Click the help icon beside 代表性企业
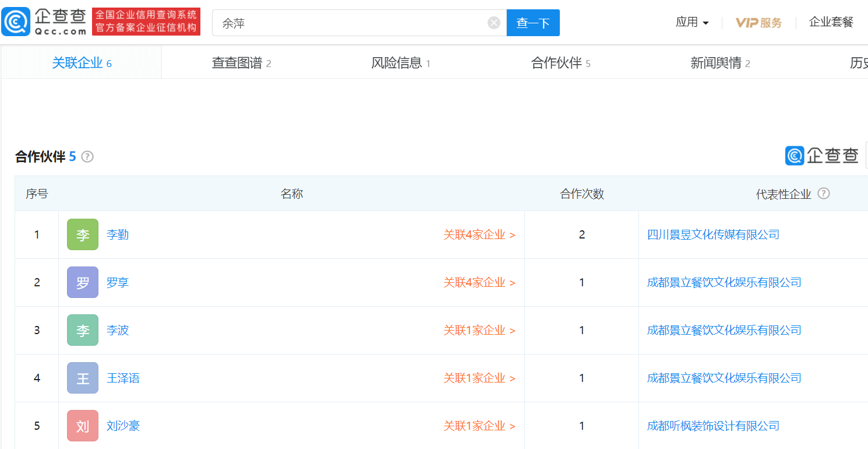 point(823,194)
